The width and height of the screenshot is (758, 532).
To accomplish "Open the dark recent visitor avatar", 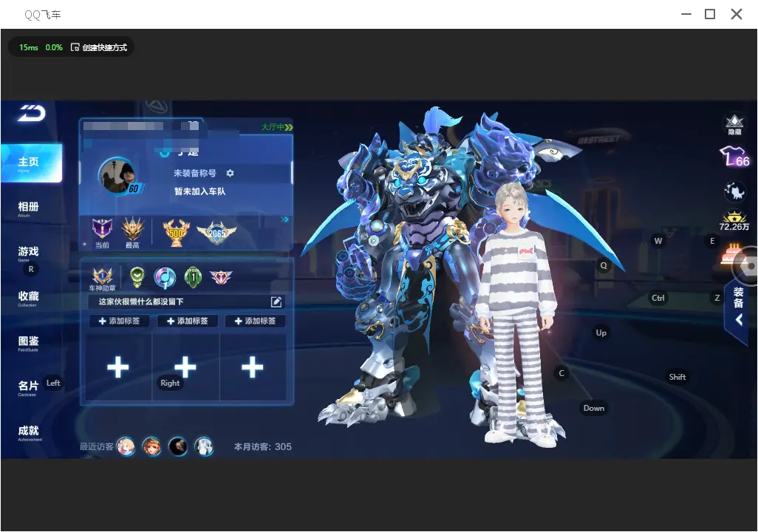I will 178,446.
